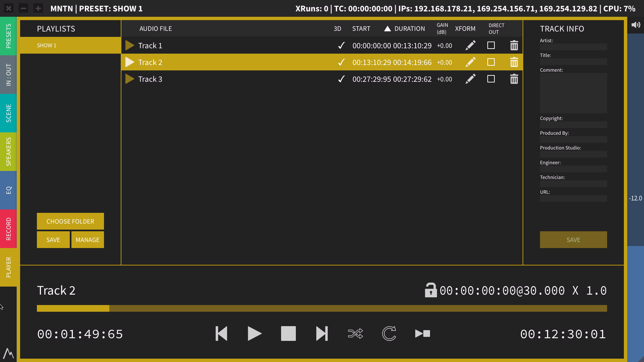Skip to next track
The width and height of the screenshot is (644, 362).
tap(322, 334)
